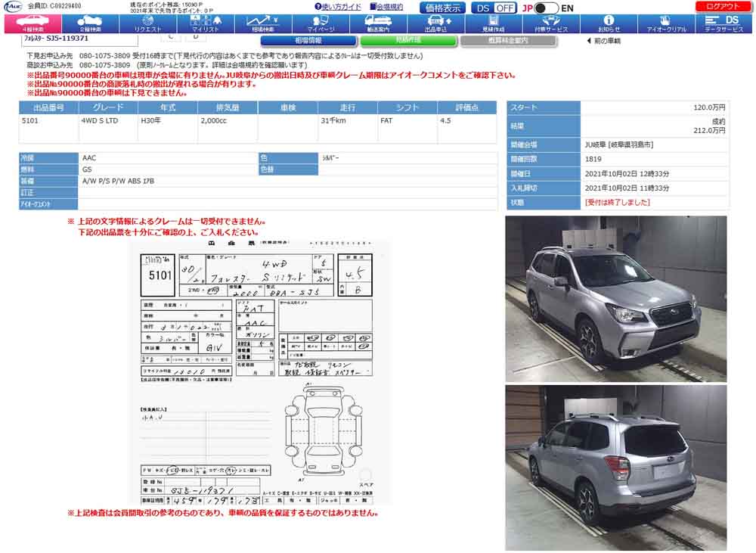The height and width of the screenshot is (553, 756).
Task: Open the 輸送案内 transport guide
Action: 379,23
